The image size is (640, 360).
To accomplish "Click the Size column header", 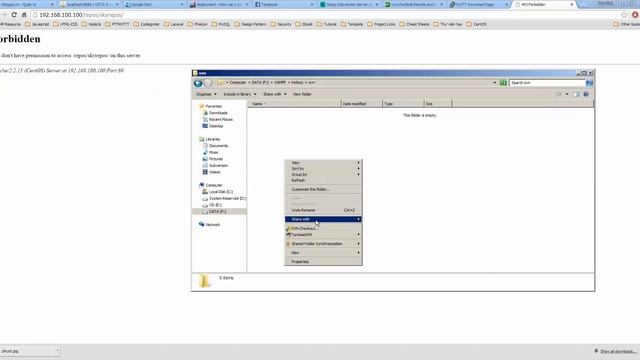I will pyautogui.click(x=438, y=104).
